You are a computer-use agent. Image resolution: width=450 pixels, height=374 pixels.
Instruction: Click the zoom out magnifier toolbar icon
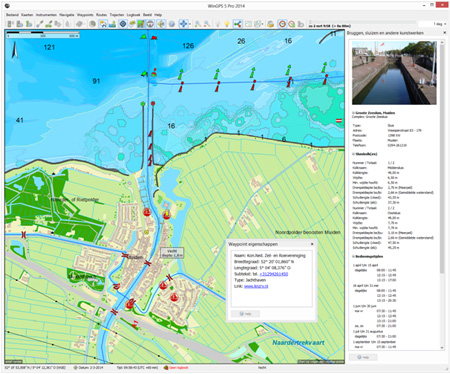207,24
